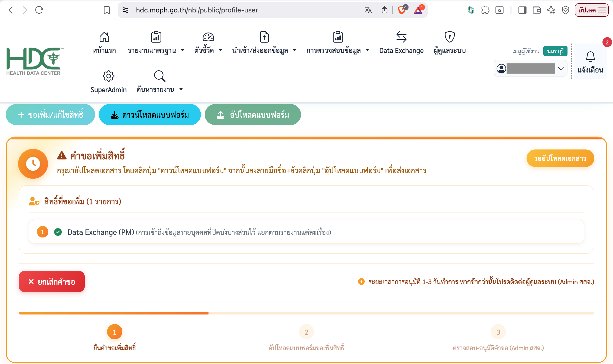Open the user account dropdown chevron
Viewport: 613px width, 364px height.
[x=561, y=68]
